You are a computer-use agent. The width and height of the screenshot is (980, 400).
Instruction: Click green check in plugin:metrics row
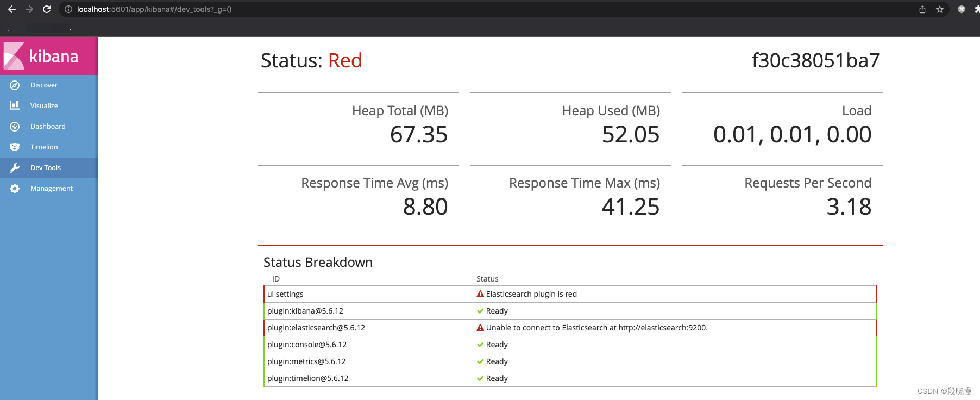480,361
